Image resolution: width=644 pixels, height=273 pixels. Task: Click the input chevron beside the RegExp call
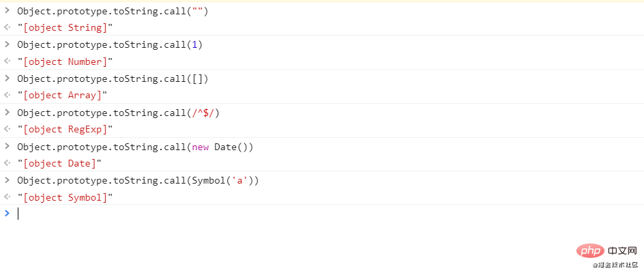click(x=7, y=113)
